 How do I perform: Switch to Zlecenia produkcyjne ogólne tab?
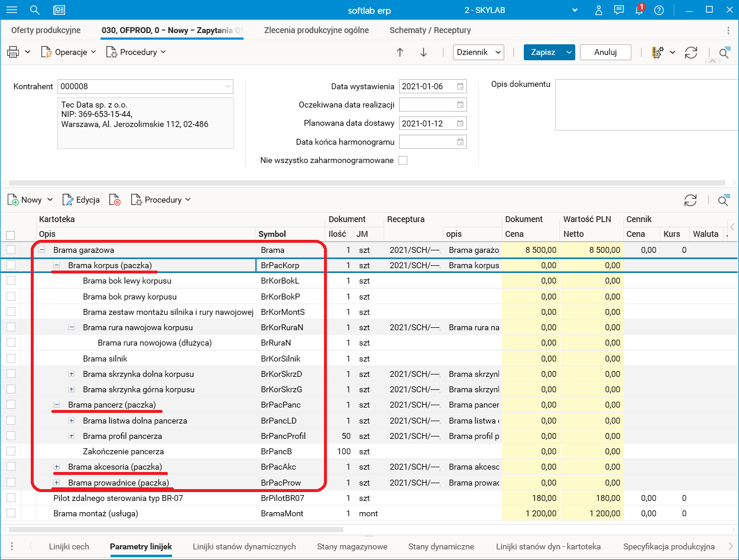[x=316, y=30]
